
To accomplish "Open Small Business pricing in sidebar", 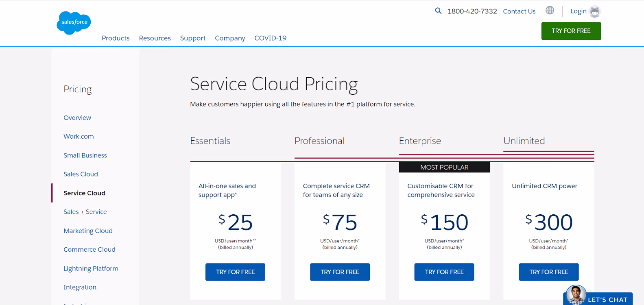I will pyautogui.click(x=85, y=155).
